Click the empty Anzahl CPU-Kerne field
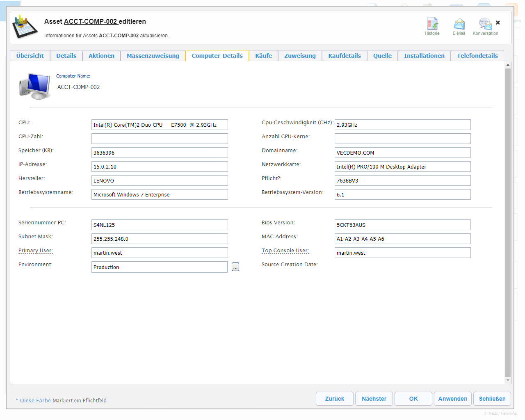 click(x=403, y=139)
